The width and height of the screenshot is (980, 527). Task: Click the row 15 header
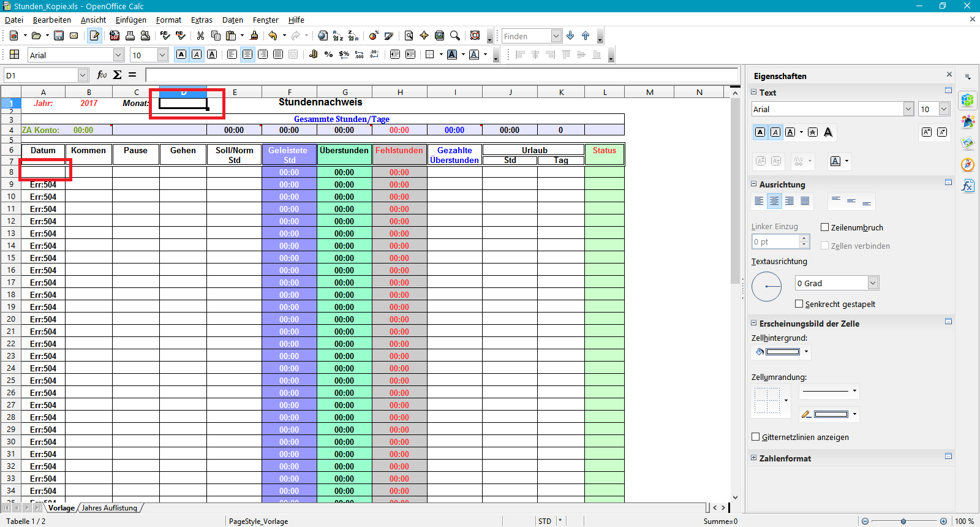click(11, 258)
